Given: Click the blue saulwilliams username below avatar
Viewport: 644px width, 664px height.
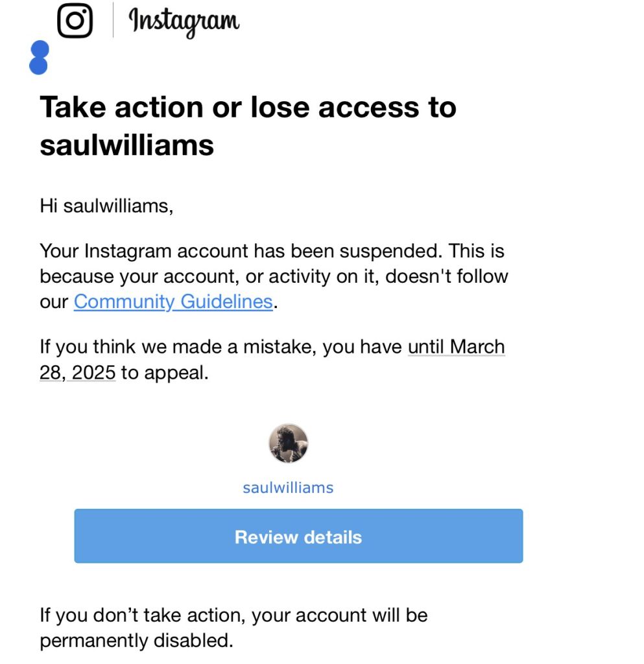Looking at the screenshot, I should (289, 488).
